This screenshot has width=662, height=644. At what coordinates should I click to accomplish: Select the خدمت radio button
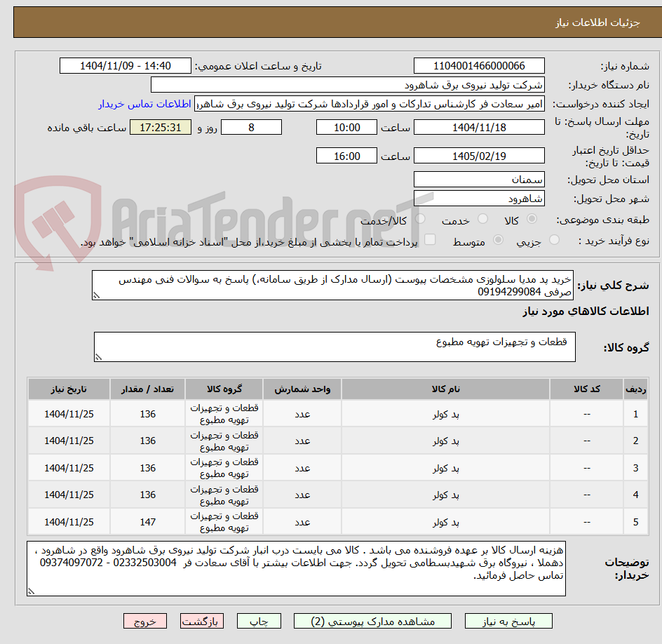point(482,219)
